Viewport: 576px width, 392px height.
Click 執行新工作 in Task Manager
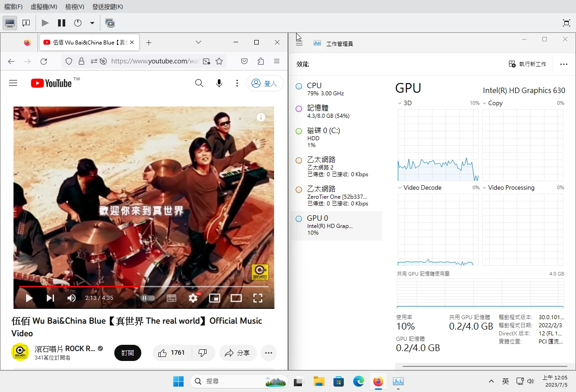(x=527, y=64)
